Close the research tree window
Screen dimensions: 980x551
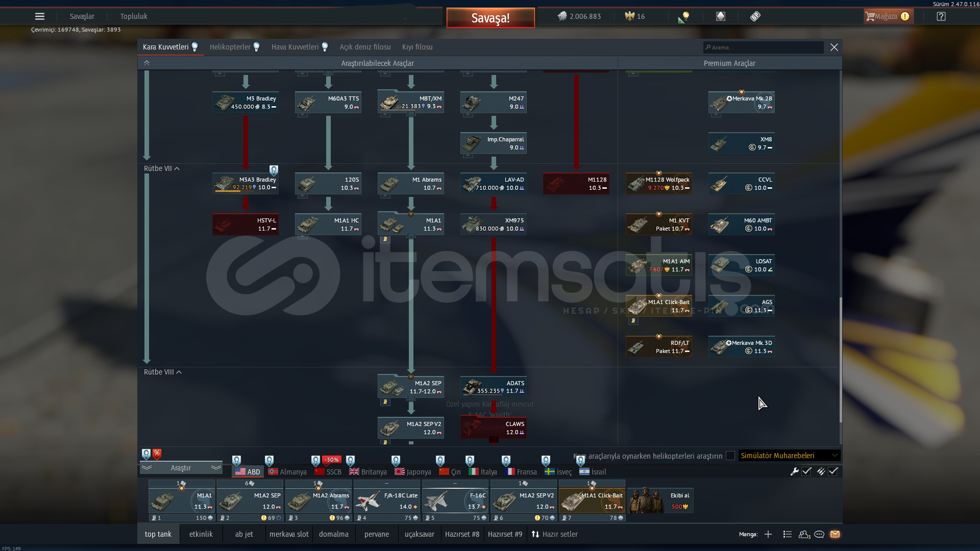tap(834, 47)
